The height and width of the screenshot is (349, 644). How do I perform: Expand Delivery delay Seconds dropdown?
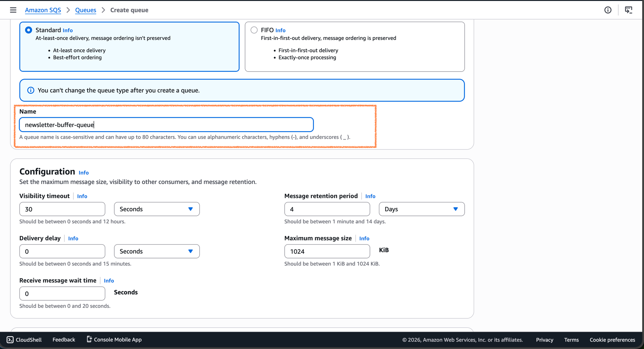click(156, 251)
